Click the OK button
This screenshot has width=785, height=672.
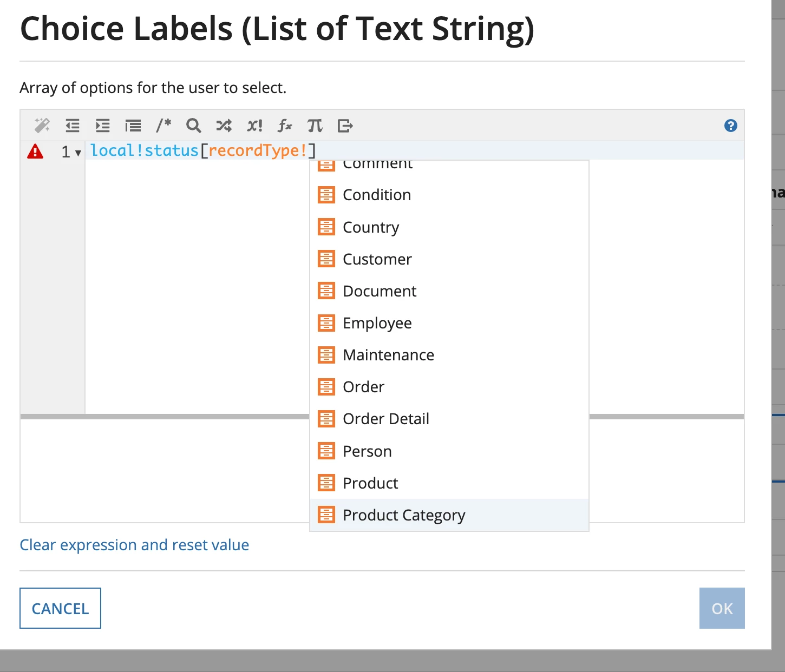point(722,608)
